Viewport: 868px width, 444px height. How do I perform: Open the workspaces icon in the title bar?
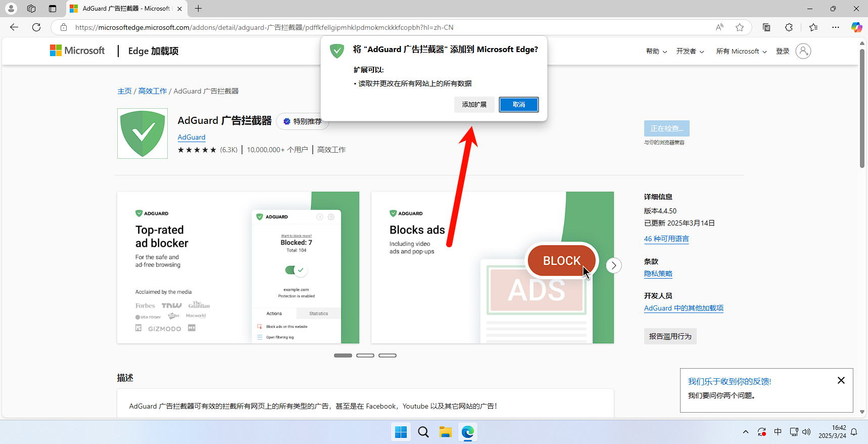click(31, 9)
